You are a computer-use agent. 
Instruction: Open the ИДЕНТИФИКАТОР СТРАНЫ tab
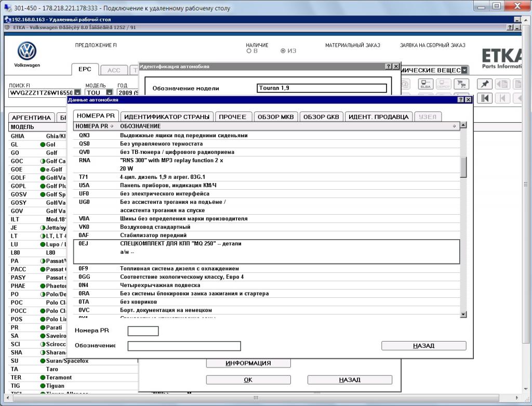[167, 117]
